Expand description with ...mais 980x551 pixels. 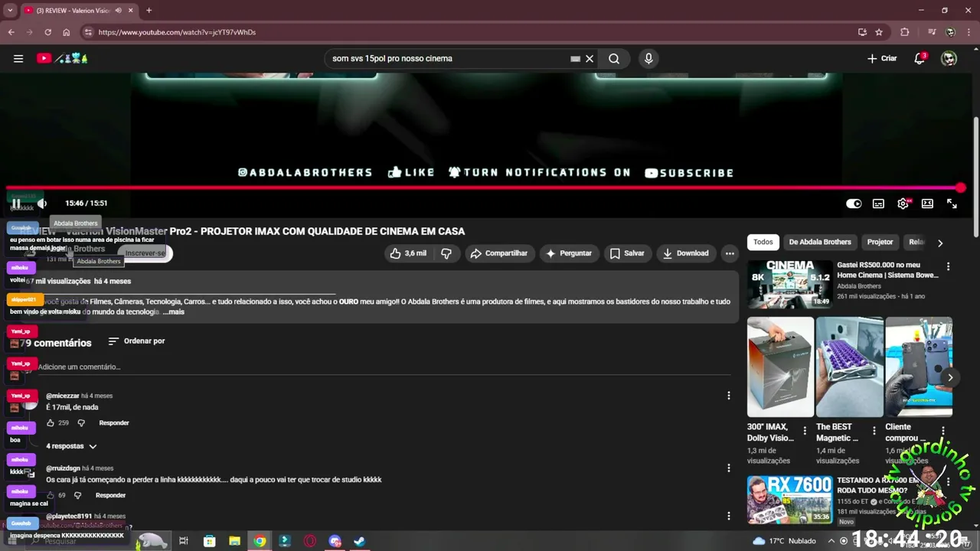click(174, 312)
